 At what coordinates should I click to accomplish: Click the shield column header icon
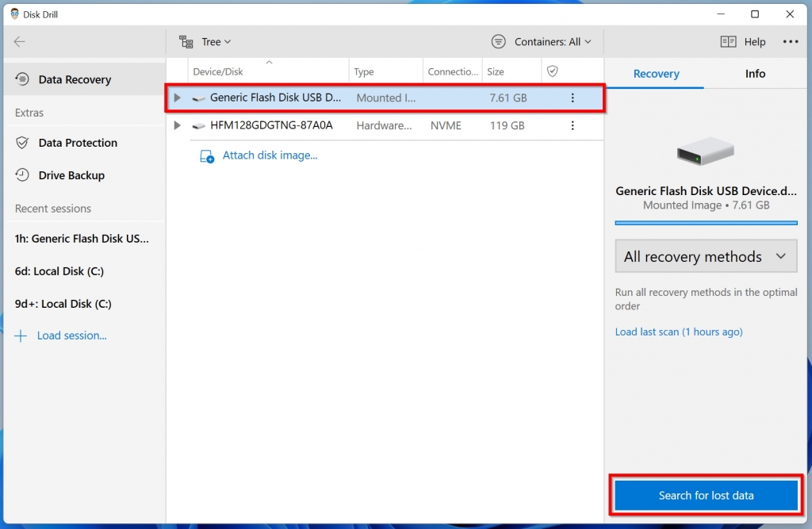point(552,71)
